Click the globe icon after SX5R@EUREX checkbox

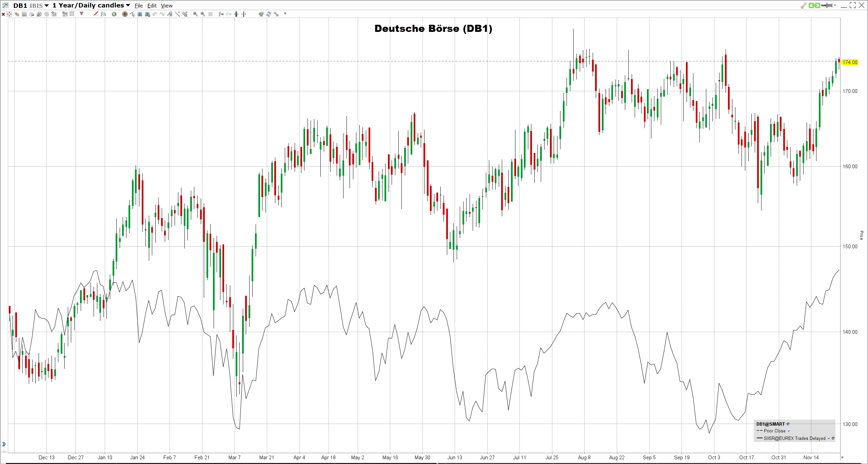[833, 438]
